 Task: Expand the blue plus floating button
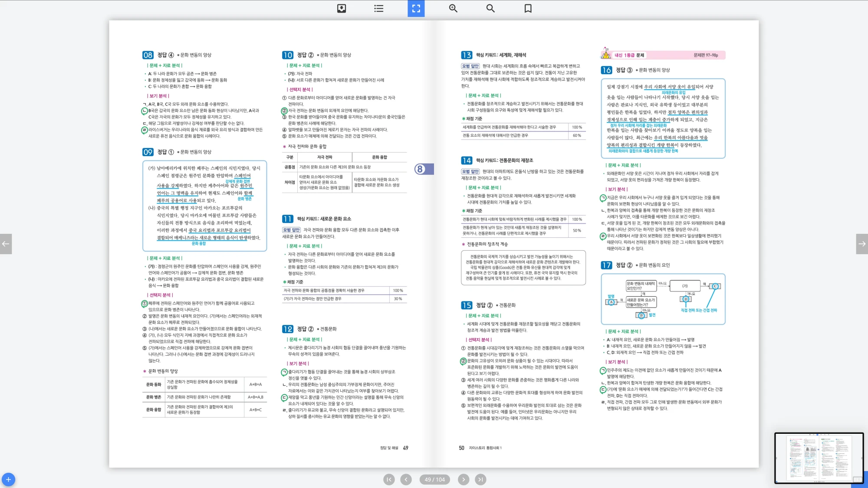pyautogui.click(x=8, y=479)
